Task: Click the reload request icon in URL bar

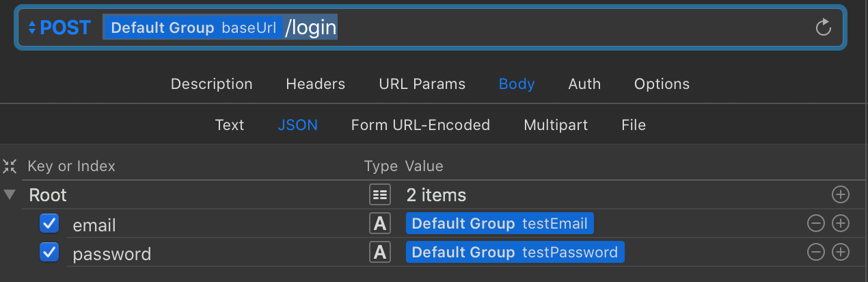Action: pyautogui.click(x=824, y=27)
